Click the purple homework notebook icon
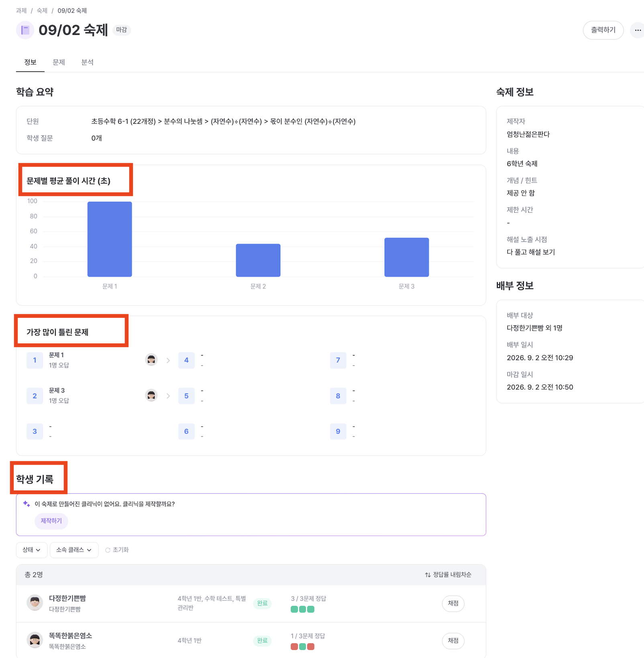 (25, 30)
